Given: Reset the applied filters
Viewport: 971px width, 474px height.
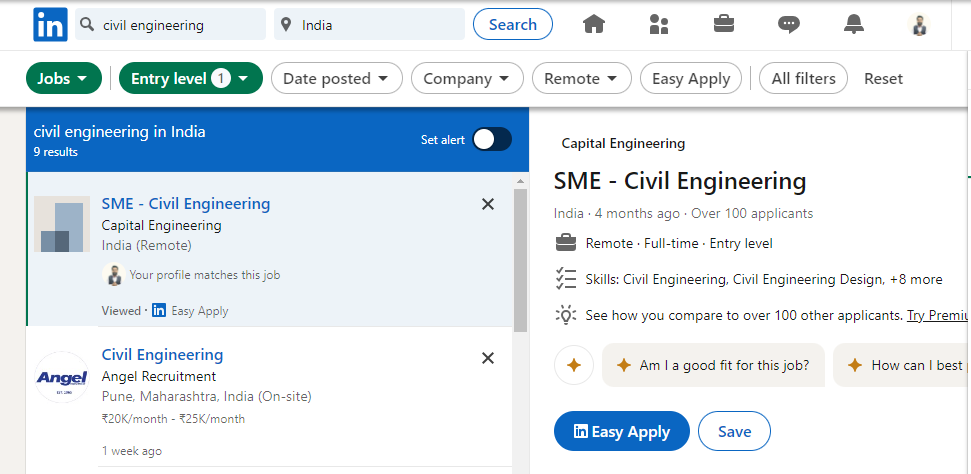Looking at the screenshot, I should 884,79.
